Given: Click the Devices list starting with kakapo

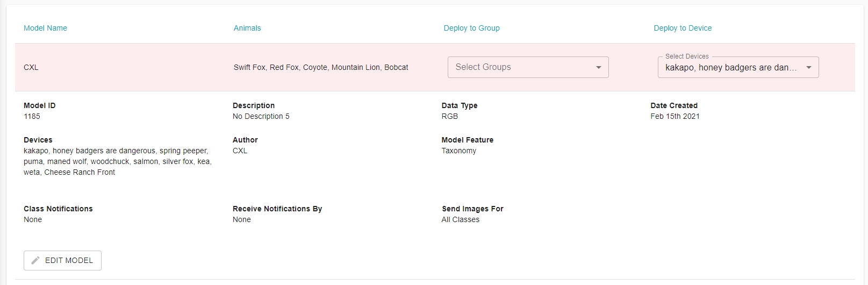Looking at the screenshot, I should point(117,161).
